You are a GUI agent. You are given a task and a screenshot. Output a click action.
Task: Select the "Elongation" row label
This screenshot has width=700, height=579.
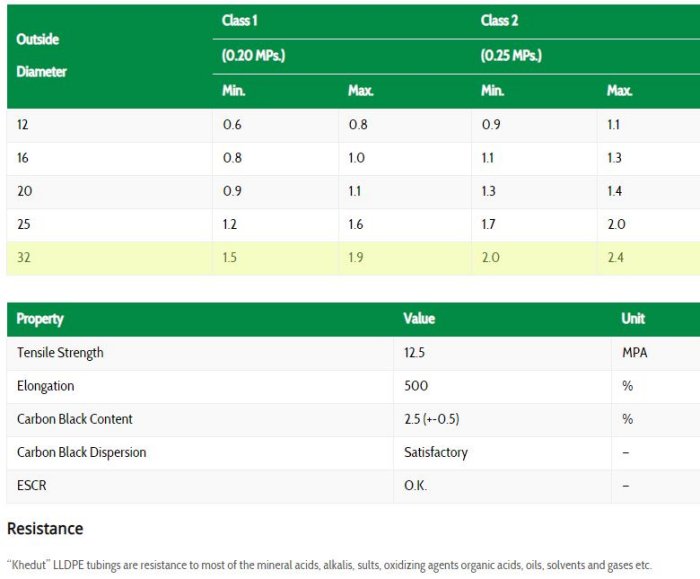(x=45, y=386)
